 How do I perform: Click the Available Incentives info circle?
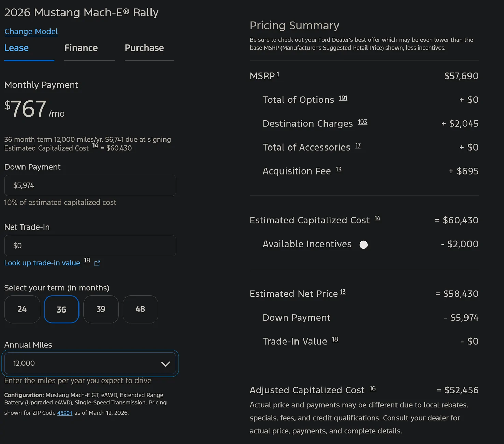363,245
